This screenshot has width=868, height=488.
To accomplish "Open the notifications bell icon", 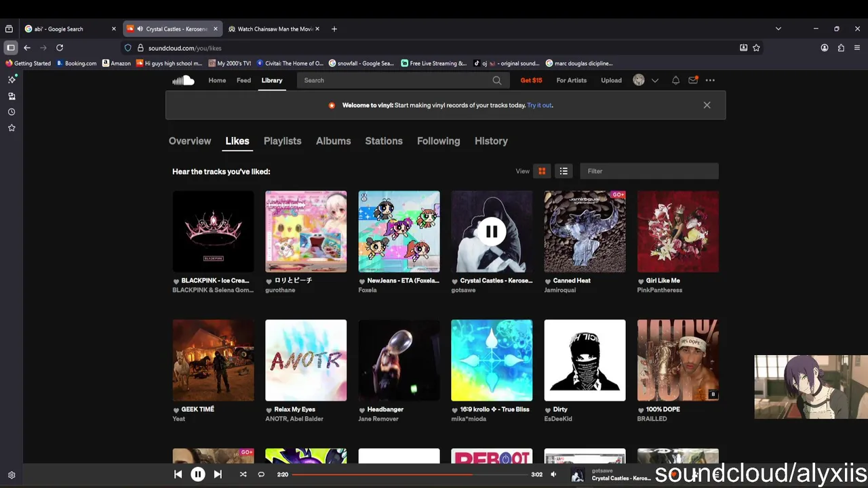I will pos(675,80).
